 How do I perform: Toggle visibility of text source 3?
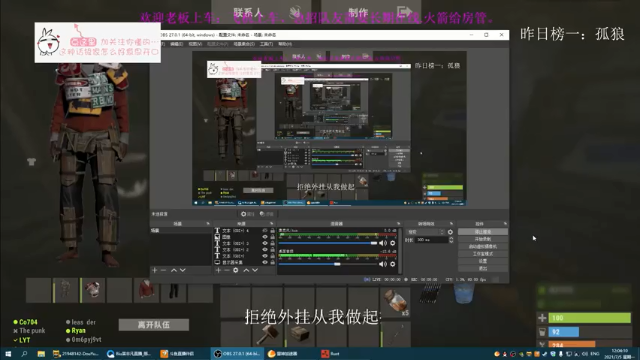[265, 243]
